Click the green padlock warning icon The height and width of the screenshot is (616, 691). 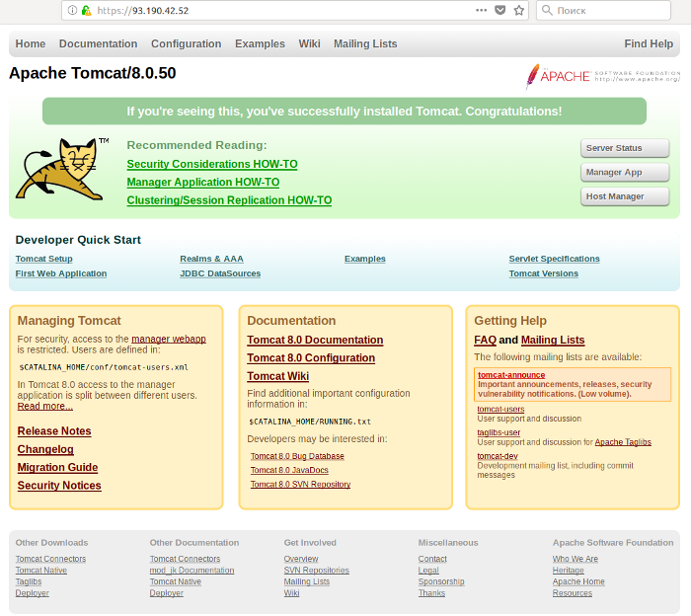(86, 10)
